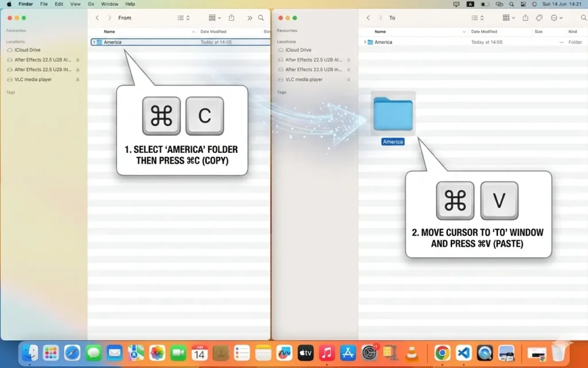Open Control Centre in menu bar
The width and height of the screenshot is (588, 368).
coord(523,4)
